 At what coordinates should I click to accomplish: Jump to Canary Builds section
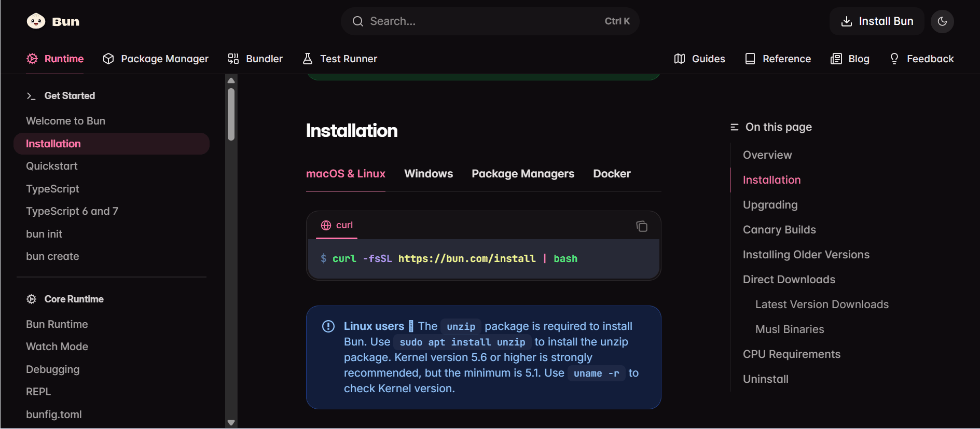(779, 230)
